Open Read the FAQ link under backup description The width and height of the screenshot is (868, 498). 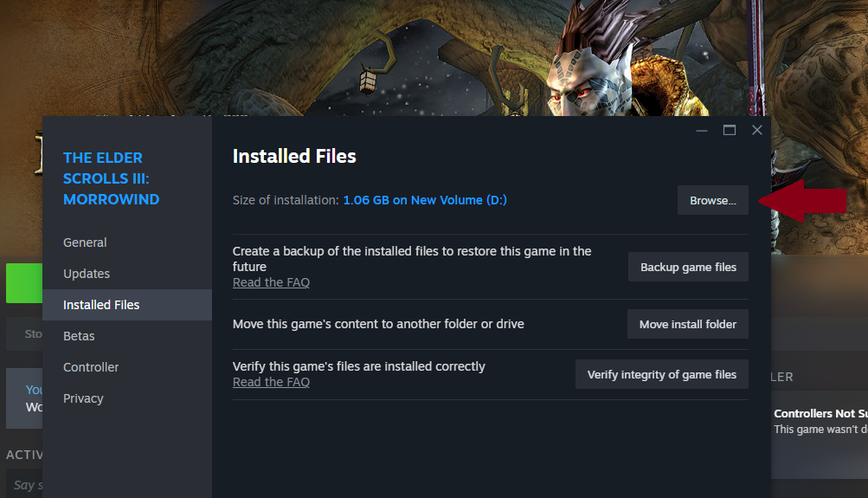(x=271, y=283)
